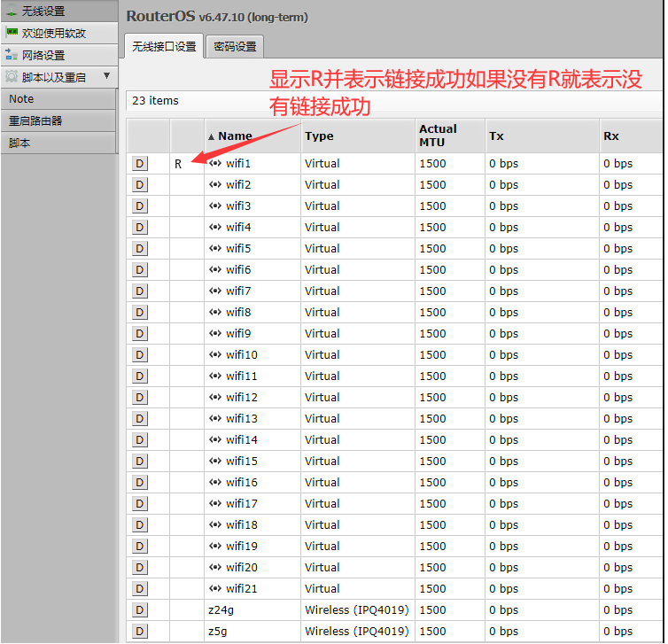This screenshot has height=644, width=668.
Task: Click 重启路由器 in the sidebar
Action: coord(58,121)
